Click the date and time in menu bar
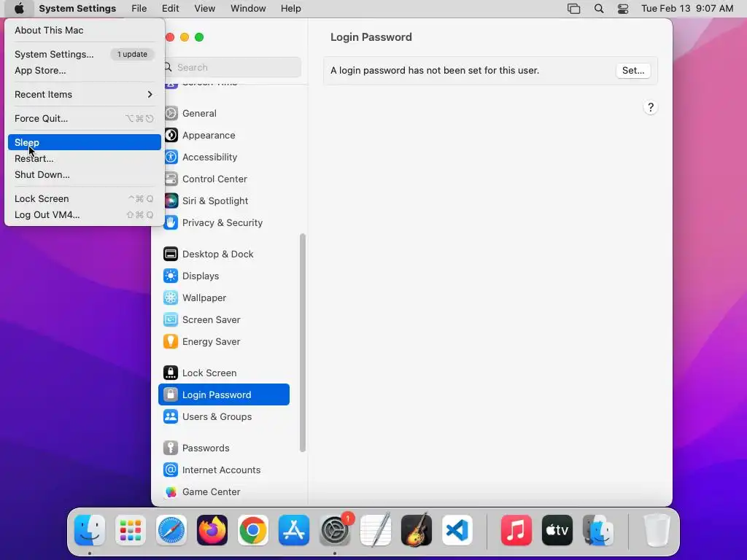The width and height of the screenshot is (747, 560). (687, 9)
